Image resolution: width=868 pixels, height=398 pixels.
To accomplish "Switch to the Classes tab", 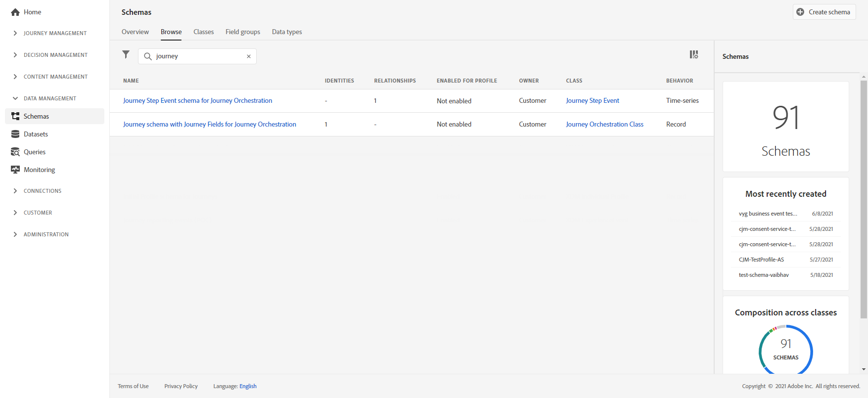I will [204, 32].
